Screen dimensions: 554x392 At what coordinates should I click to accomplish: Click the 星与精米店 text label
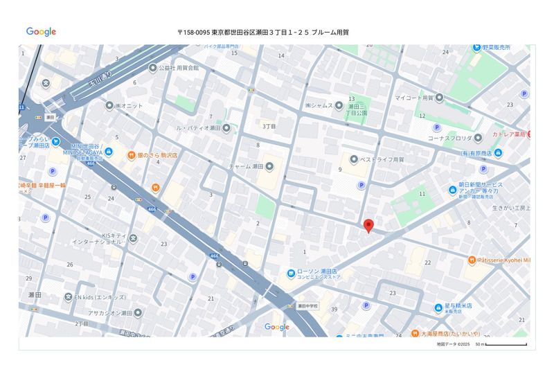pos(458,305)
